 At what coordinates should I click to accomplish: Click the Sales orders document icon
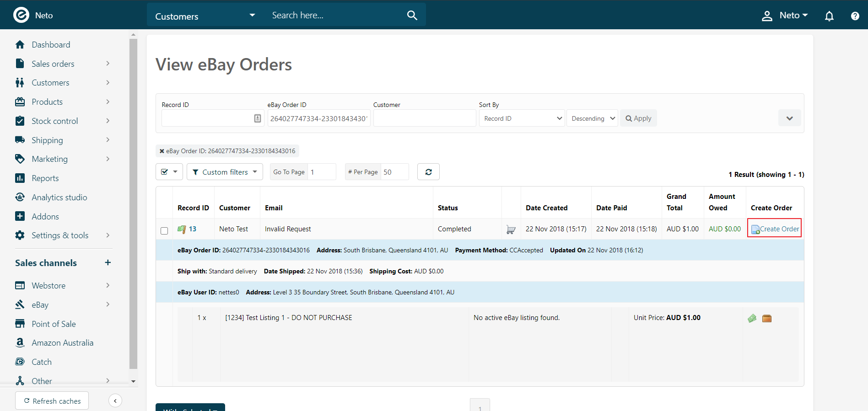coord(20,64)
